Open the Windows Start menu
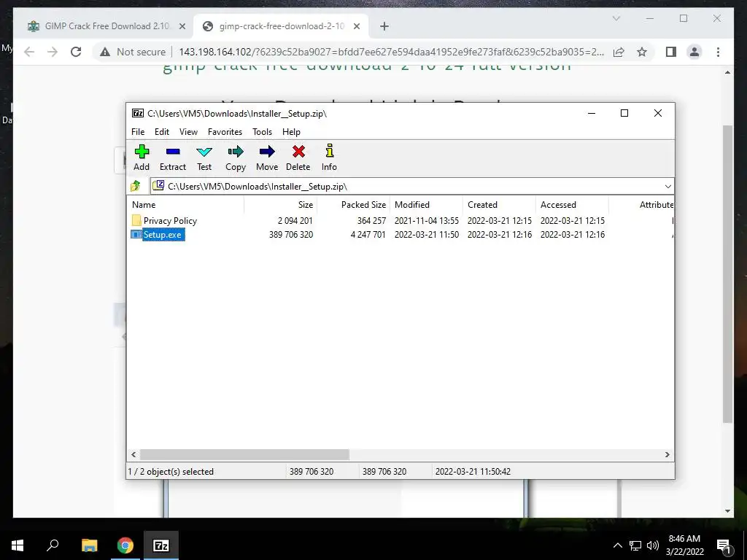 pyautogui.click(x=18, y=545)
